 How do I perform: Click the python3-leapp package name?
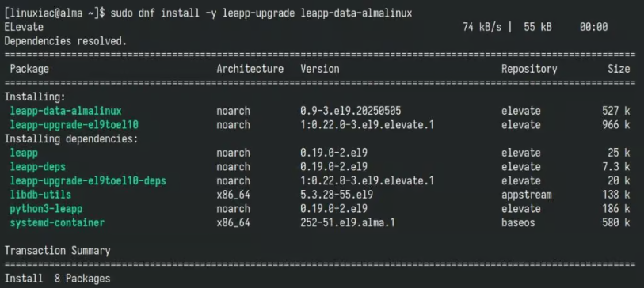46,209
